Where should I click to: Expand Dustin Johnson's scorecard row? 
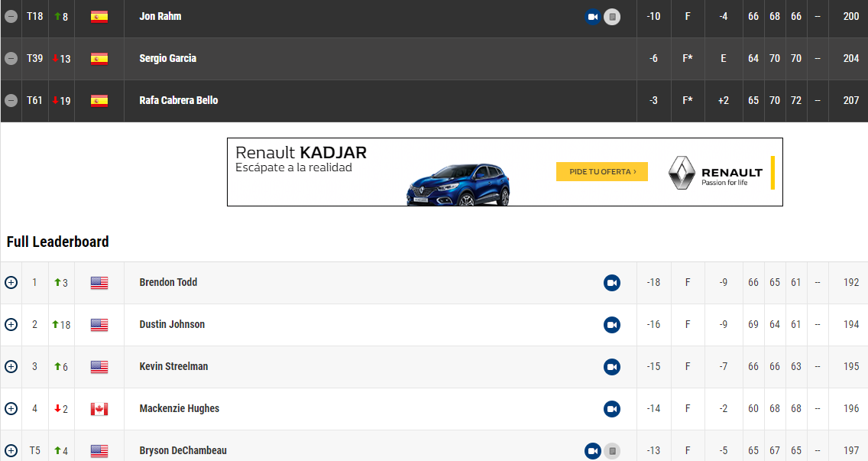(11, 325)
